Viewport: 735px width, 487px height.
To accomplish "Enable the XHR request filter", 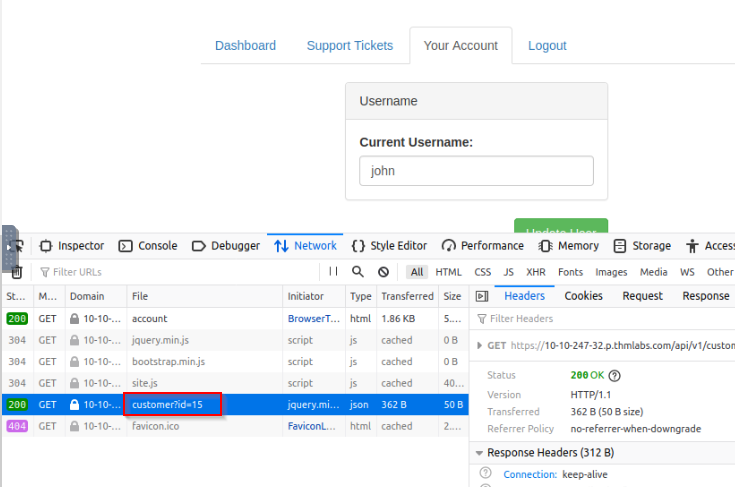I will click(x=536, y=272).
